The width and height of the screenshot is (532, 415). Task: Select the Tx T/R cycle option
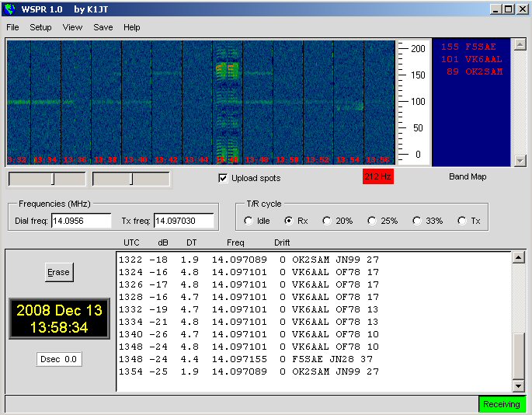pyautogui.click(x=462, y=221)
